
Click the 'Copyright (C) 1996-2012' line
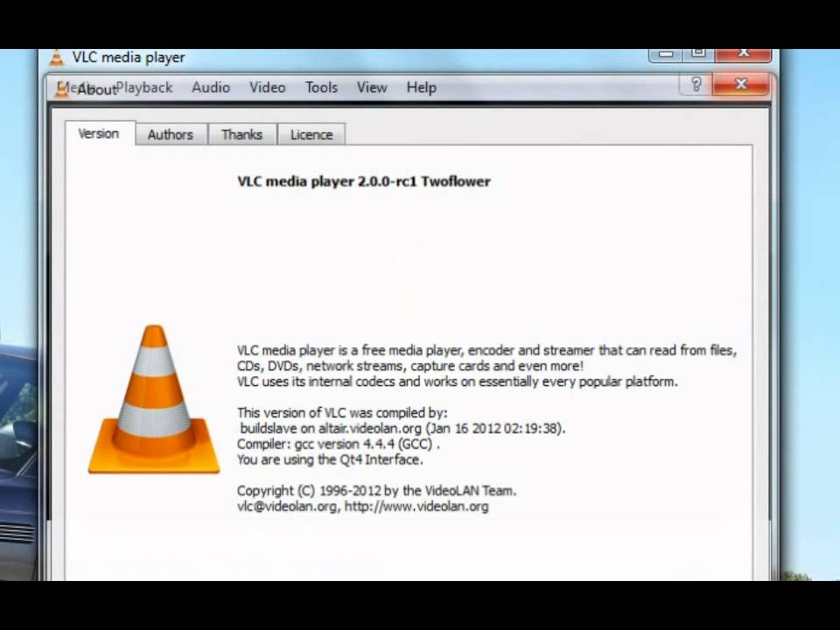pos(376,491)
